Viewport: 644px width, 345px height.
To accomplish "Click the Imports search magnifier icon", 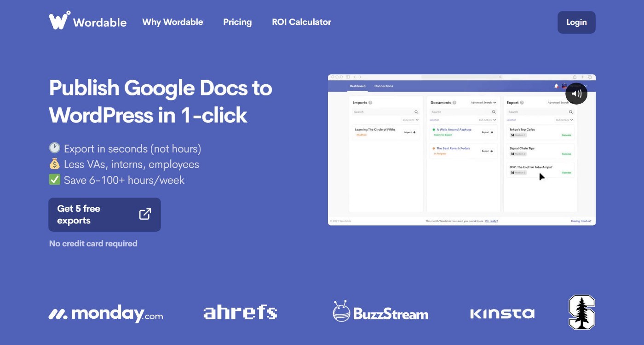I will coord(416,112).
